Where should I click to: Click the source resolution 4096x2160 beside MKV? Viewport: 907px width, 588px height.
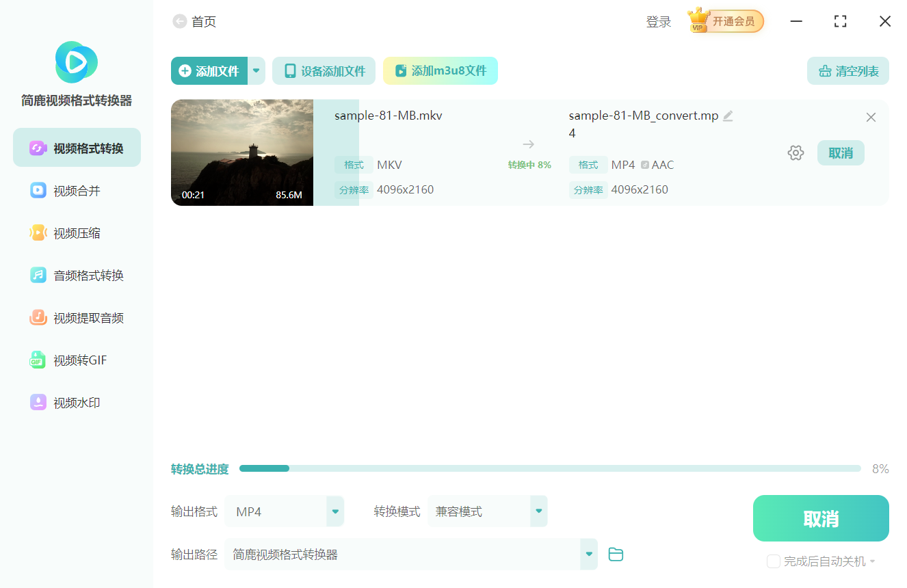405,189
